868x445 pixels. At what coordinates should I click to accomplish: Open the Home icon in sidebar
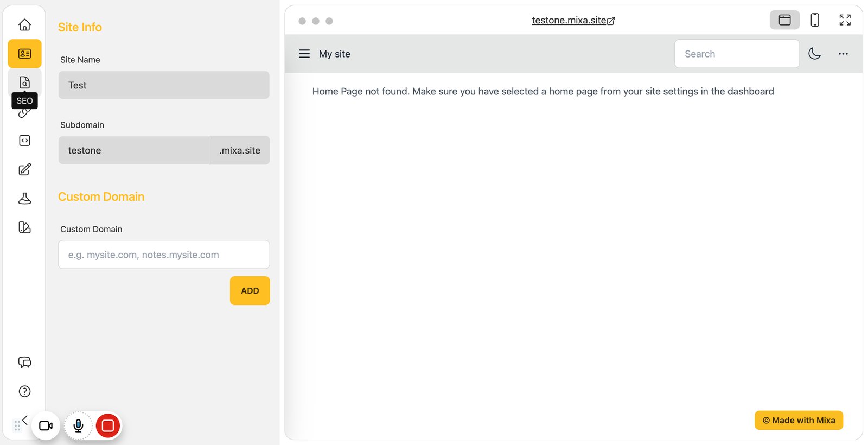pos(24,25)
